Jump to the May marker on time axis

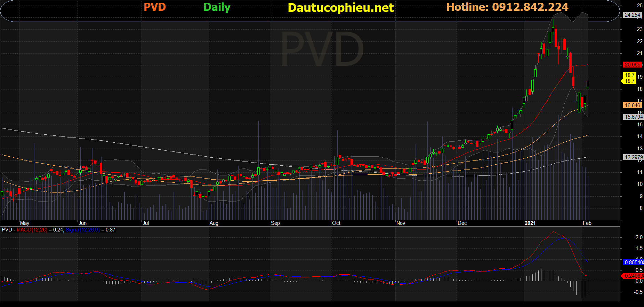tap(25, 223)
